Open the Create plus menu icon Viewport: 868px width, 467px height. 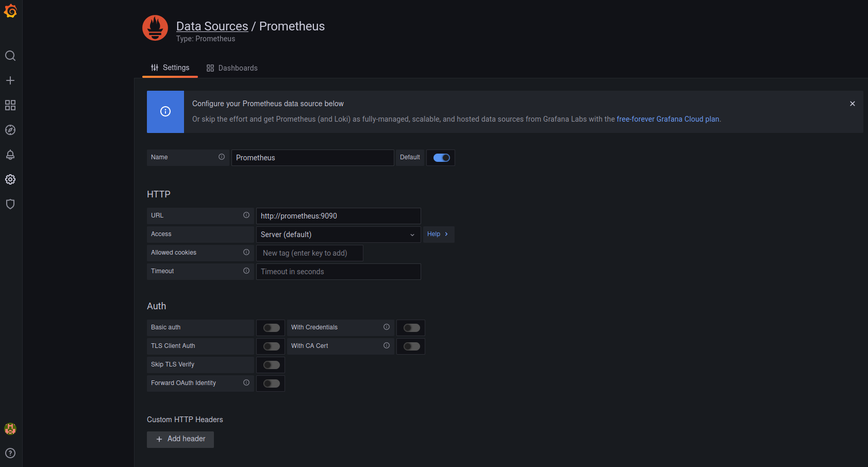tap(10, 80)
